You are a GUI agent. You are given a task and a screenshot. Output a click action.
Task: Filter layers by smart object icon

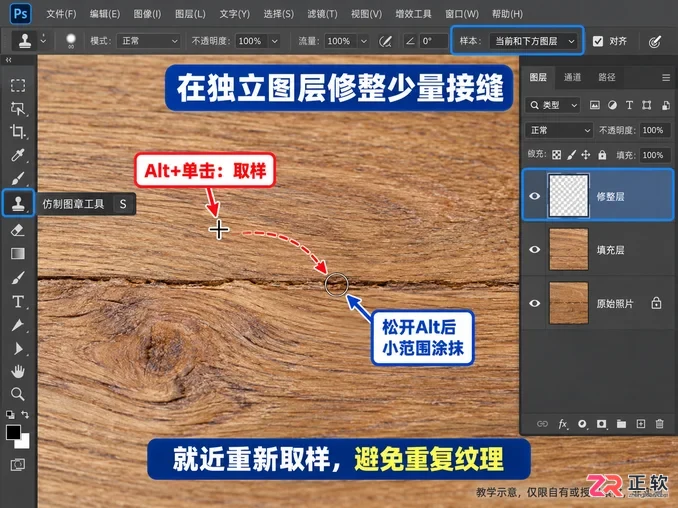tap(665, 105)
